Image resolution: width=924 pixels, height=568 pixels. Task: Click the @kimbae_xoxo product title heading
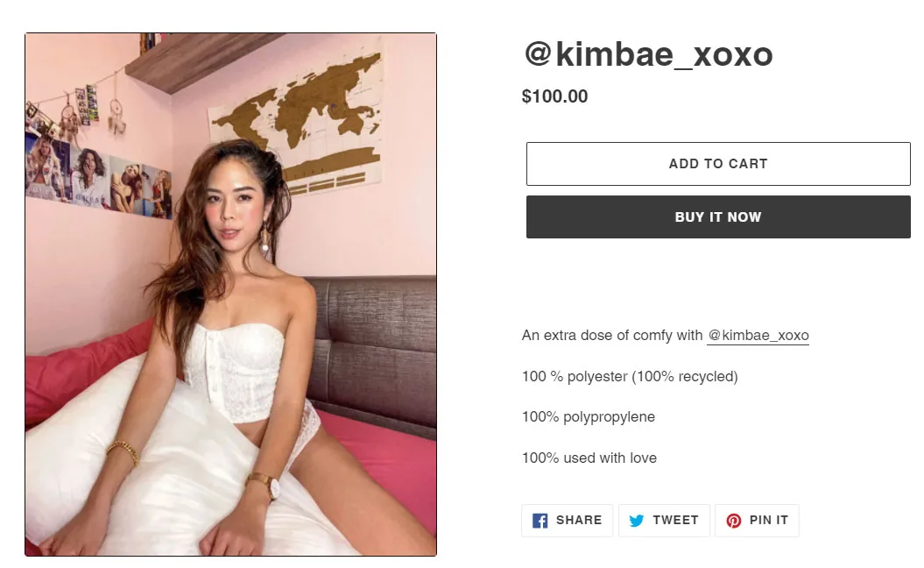[648, 55]
